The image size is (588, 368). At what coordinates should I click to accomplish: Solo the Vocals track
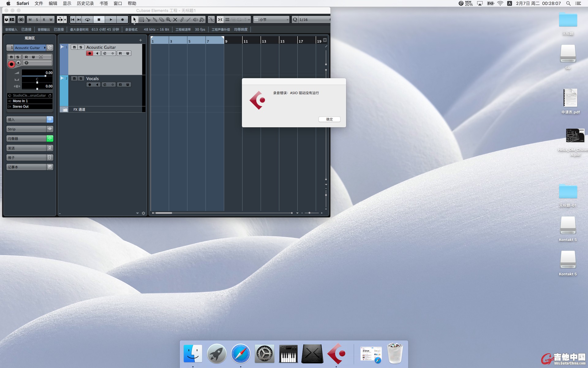tap(81, 79)
